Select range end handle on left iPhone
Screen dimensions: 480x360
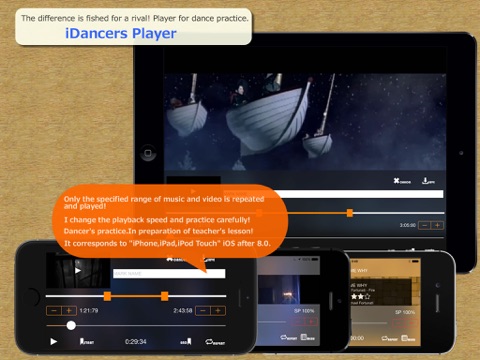(164, 296)
